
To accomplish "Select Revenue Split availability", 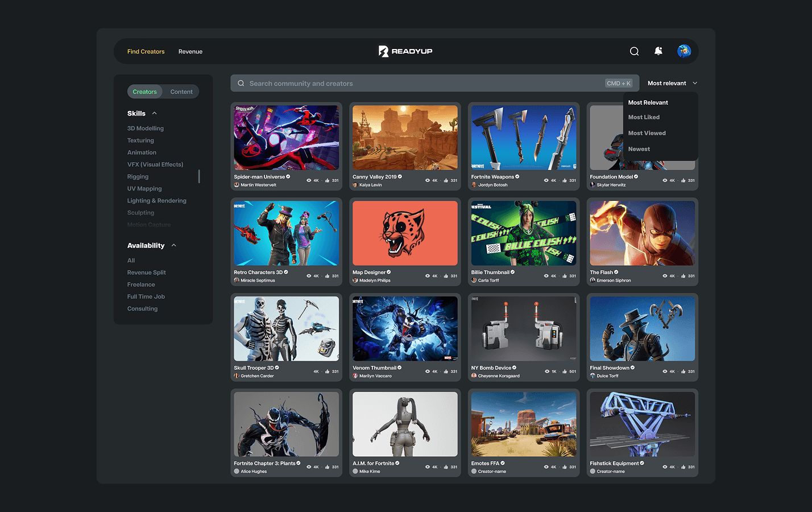I will coord(147,272).
